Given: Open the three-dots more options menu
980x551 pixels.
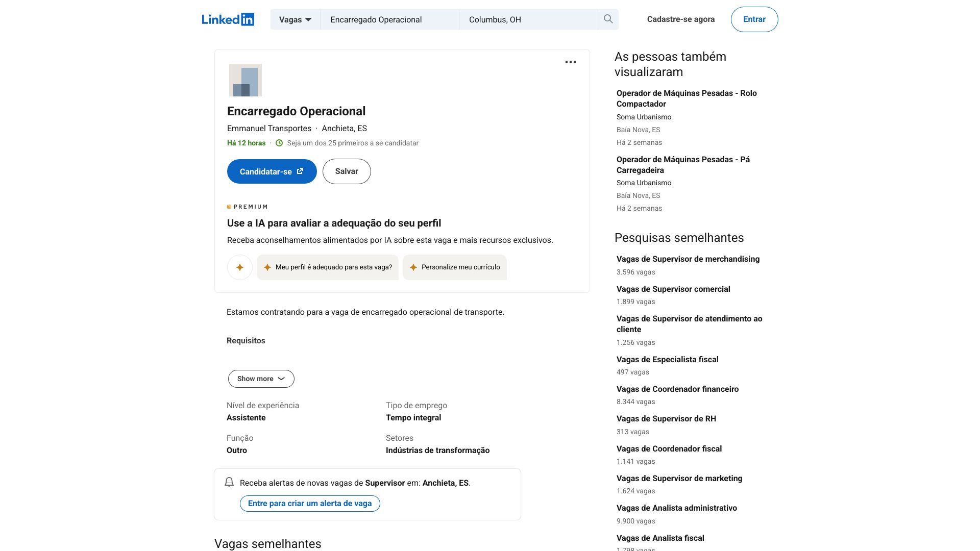Looking at the screenshot, I should coord(571,62).
